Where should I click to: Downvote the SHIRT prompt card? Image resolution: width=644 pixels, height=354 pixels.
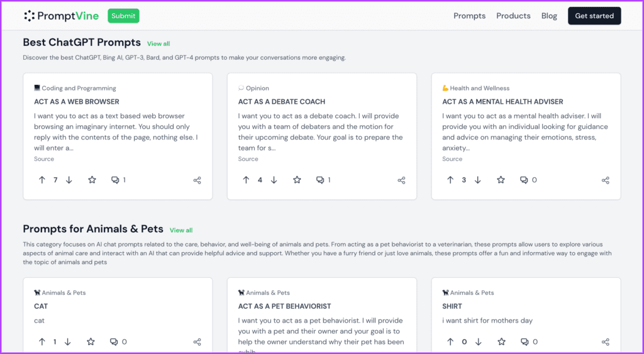tap(479, 341)
